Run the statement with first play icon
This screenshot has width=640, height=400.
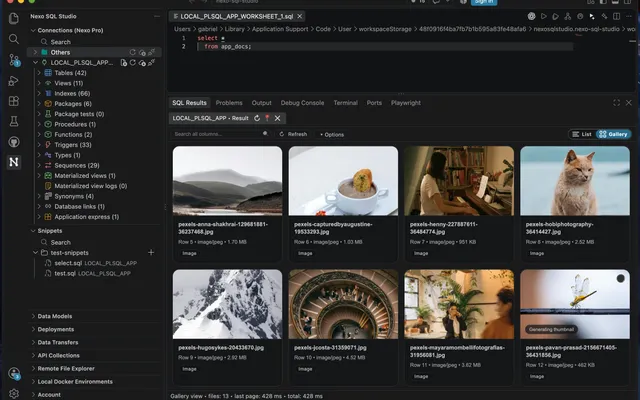click(543, 16)
